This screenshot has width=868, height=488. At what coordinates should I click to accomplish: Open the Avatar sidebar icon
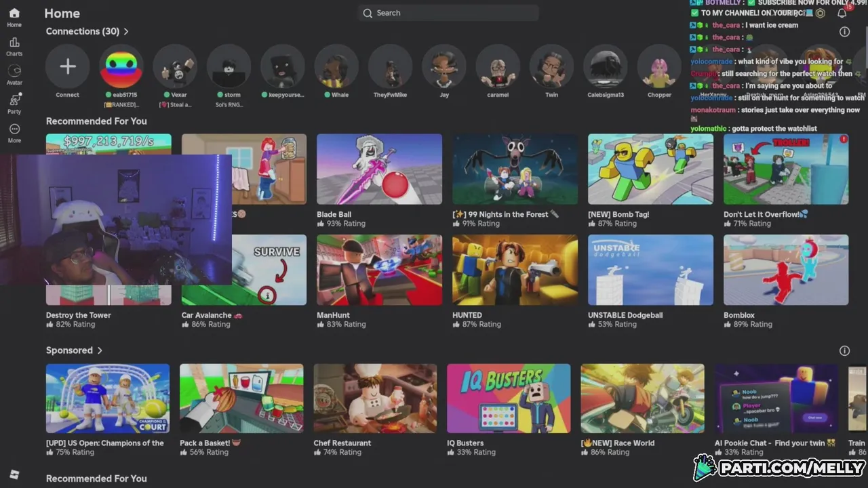[x=14, y=75]
